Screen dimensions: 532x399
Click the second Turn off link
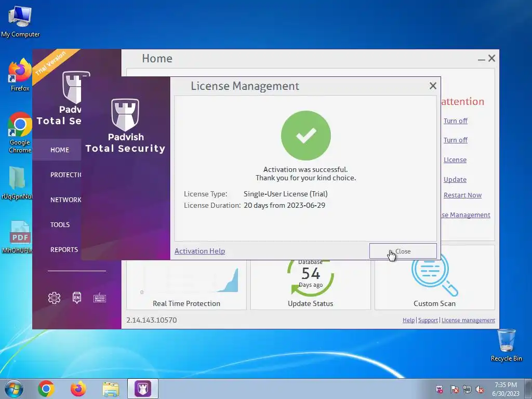click(455, 140)
